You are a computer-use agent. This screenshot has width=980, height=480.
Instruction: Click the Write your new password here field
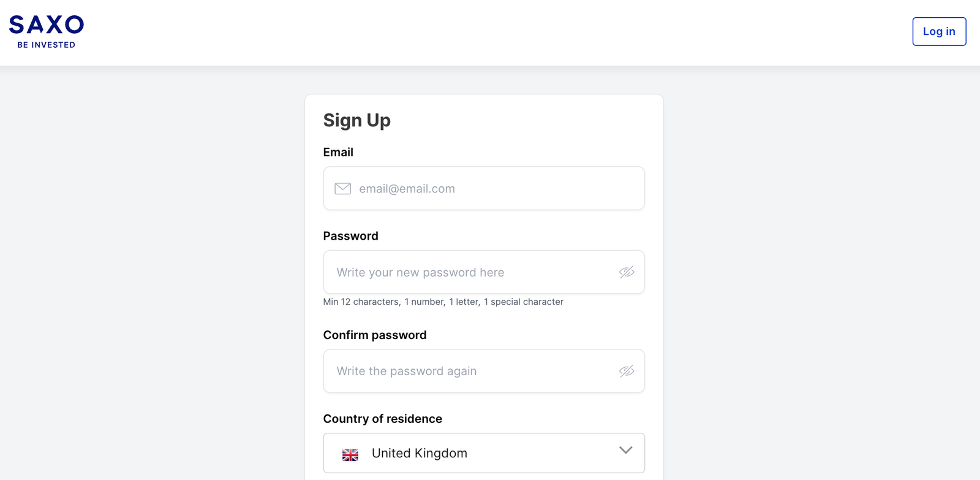tap(472, 272)
